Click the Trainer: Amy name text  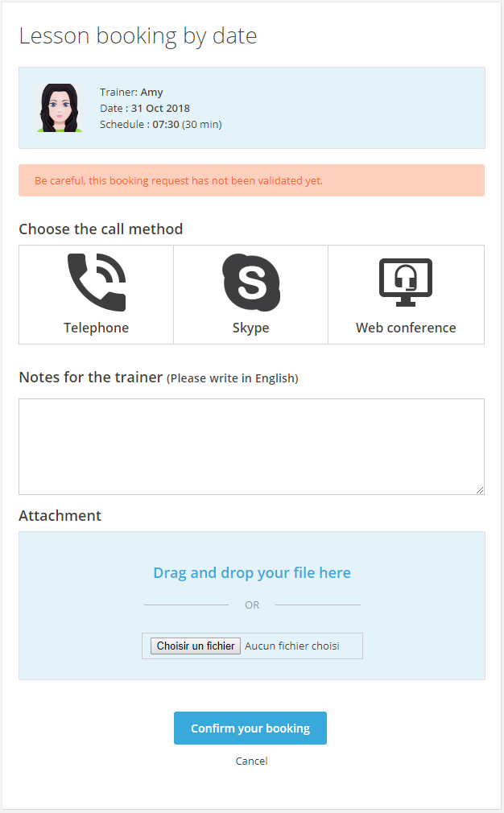[x=131, y=93]
